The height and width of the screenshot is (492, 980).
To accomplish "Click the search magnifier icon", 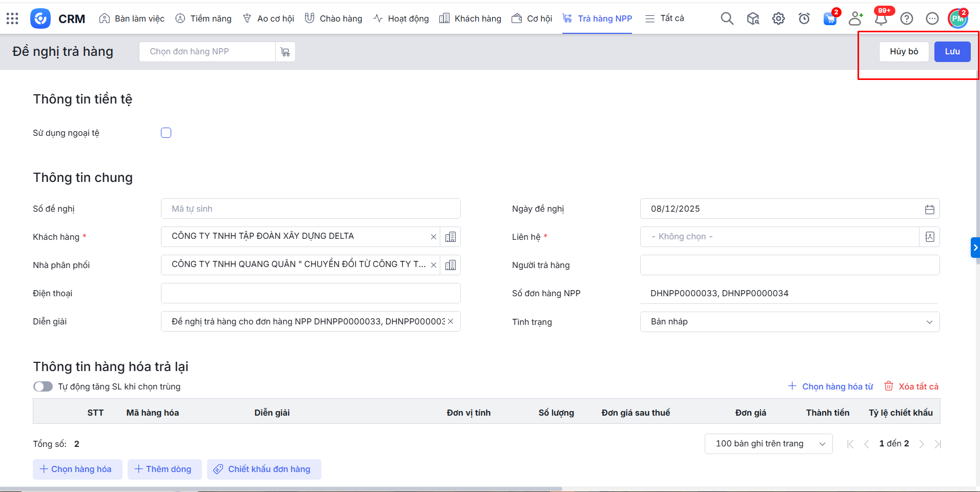I will (x=727, y=19).
